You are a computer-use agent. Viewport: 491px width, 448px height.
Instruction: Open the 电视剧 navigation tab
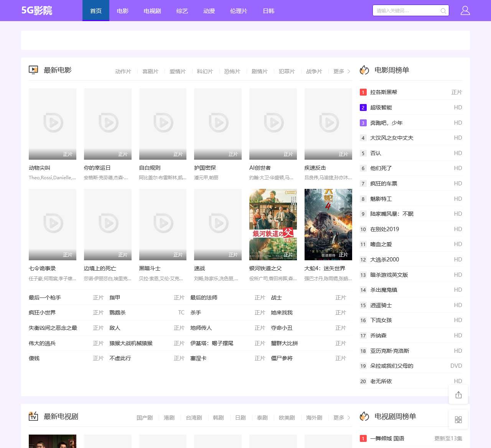click(x=152, y=10)
